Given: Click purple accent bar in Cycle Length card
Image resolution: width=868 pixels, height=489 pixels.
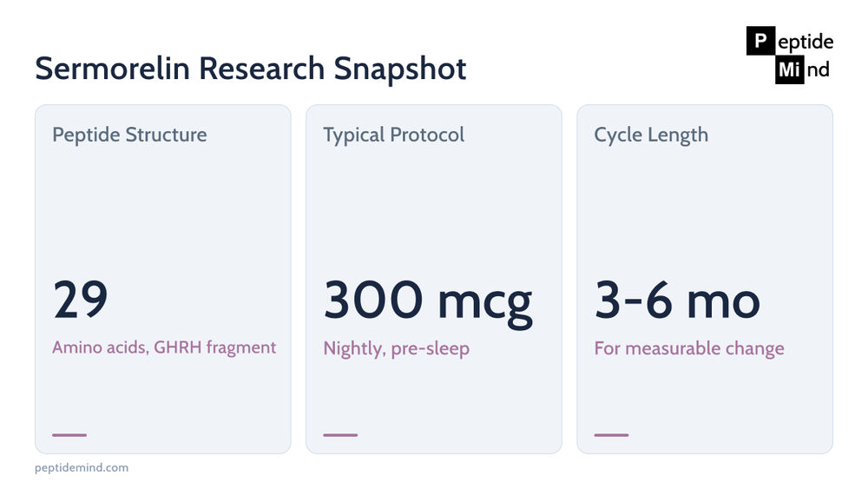Looking at the screenshot, I should (611, 435).
